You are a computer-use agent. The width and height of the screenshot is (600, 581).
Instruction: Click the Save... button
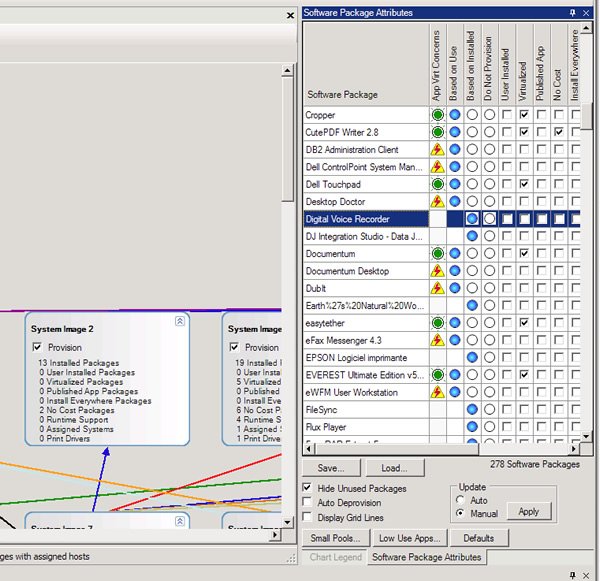tap(331, 468)
